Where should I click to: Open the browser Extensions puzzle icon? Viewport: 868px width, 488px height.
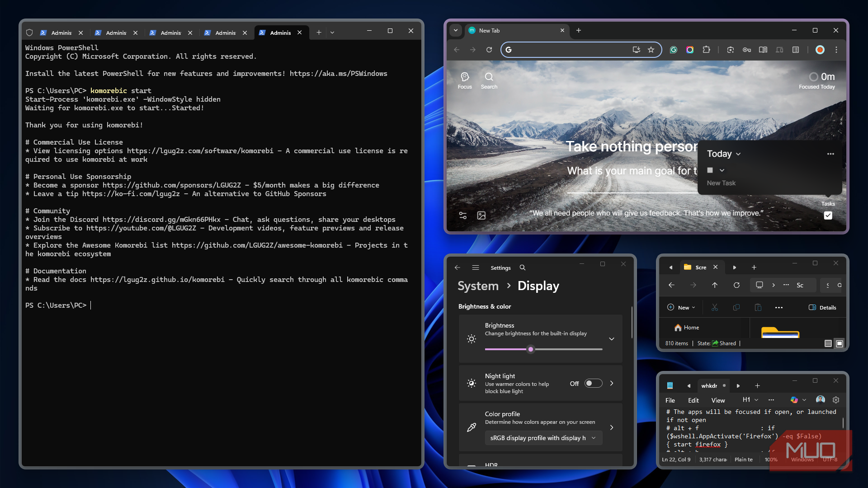click(x=706, y=50)
